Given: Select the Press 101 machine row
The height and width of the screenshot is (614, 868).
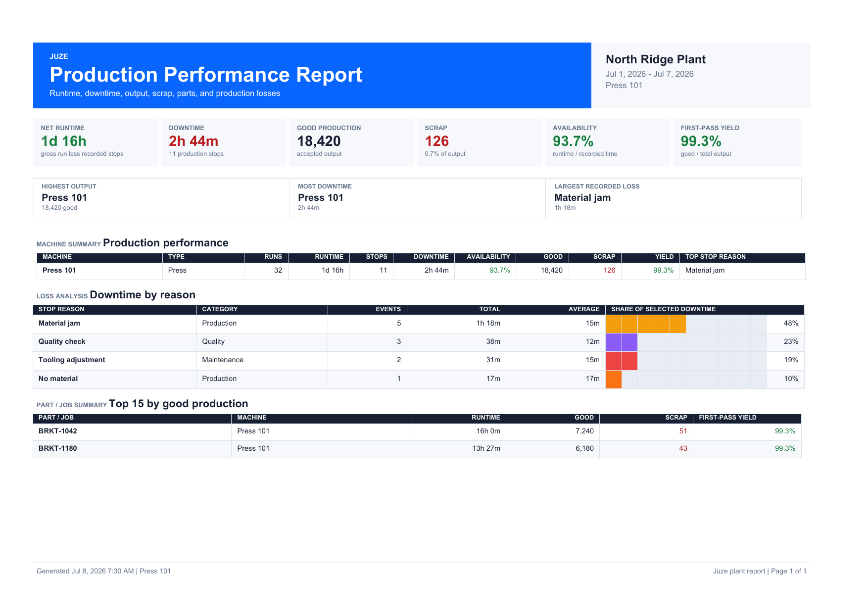Looking at the screenshot, I should point(421,271).
